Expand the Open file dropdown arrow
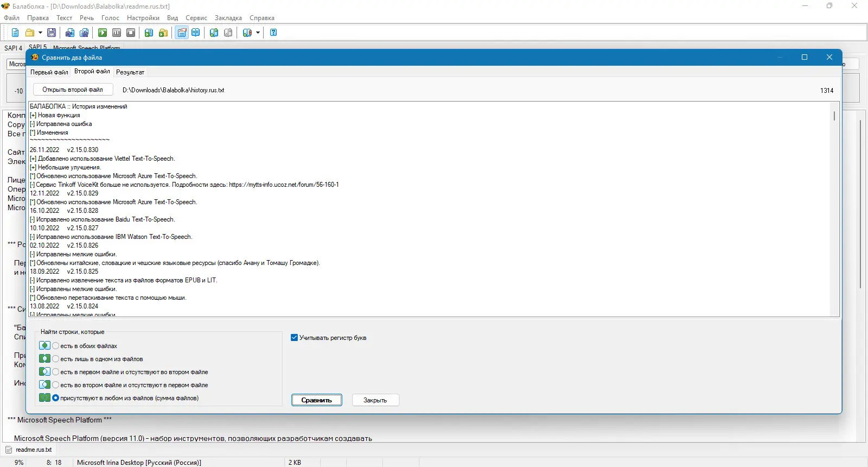Screen dimensions: 868x467 tap(40, 33)
